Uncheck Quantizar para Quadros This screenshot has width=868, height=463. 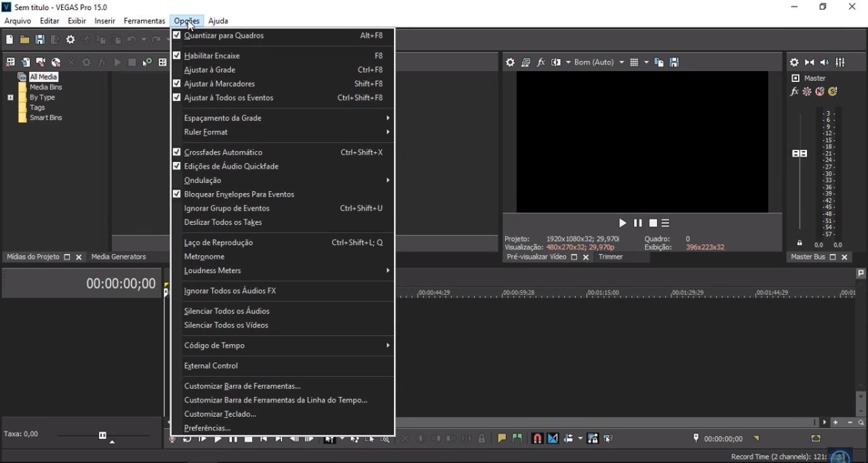[283, 36]
